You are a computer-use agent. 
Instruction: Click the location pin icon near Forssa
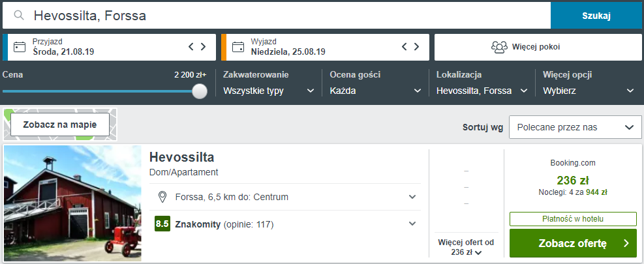(162, 197)
